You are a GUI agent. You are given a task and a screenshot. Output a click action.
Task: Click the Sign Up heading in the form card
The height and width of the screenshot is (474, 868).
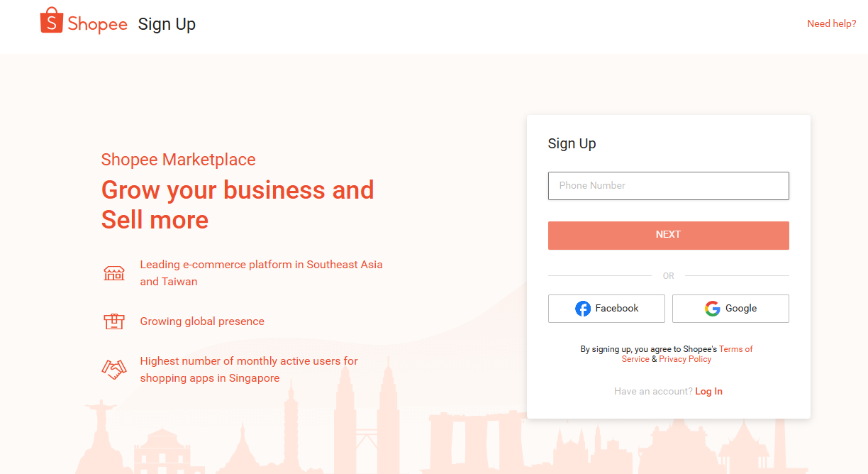tap(572, 143)
